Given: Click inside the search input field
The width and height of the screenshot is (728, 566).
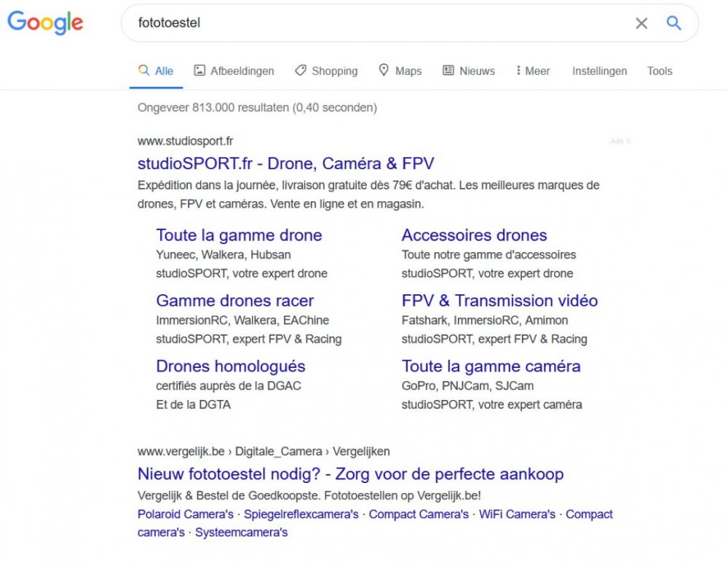Looking at the screenshot, I should (x=364, y=23).
